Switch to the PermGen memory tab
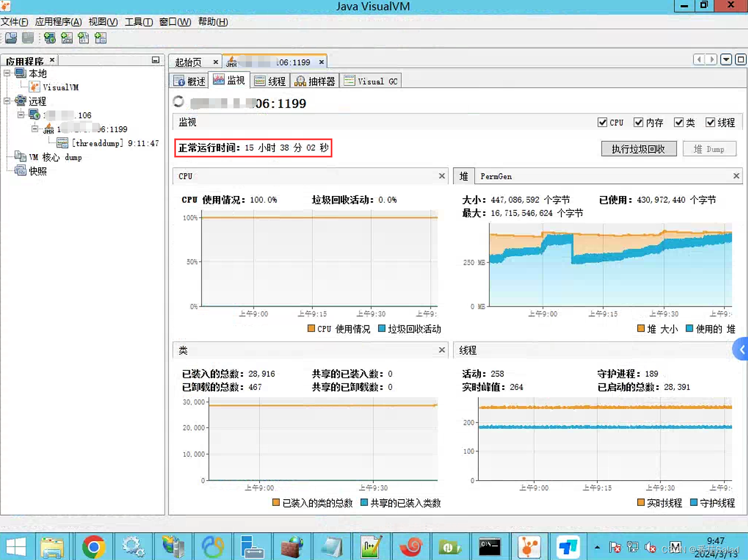Screen dimensions: 748x560 (496, 176)
